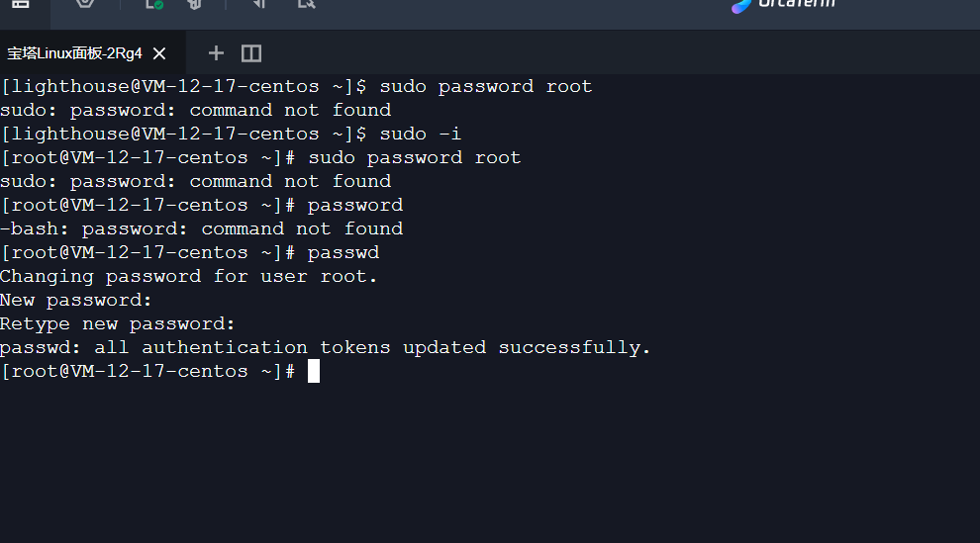This screenshot has height=543, width=980.
Task: Click the highlighted server list icon in top bar
Action: click(20, 5)
